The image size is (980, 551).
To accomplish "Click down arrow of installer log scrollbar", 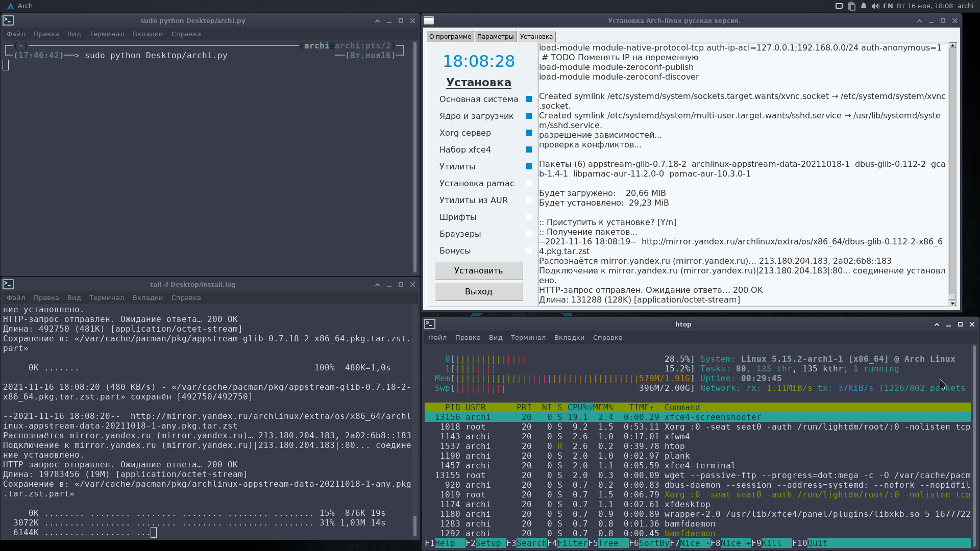I will 952,303.
